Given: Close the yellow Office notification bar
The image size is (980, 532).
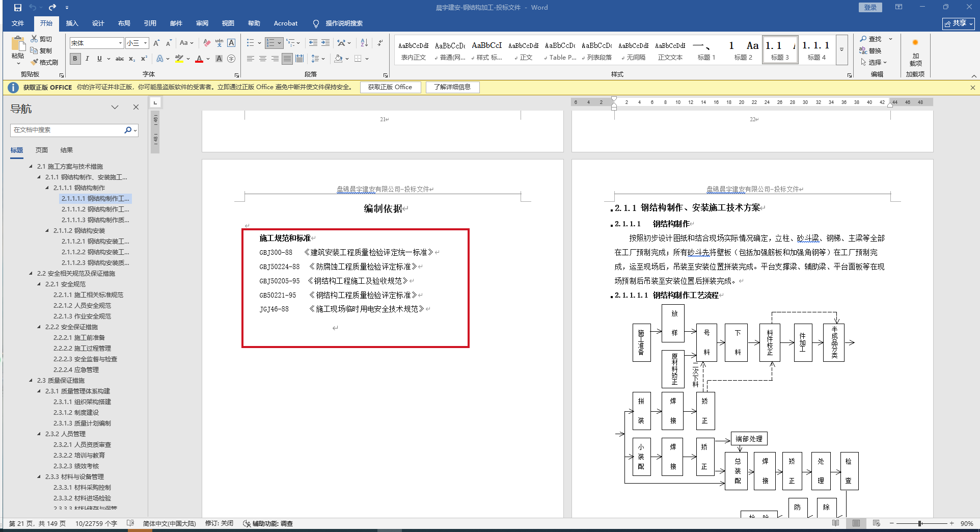Looking at the screenshot, I should (973, 88).
